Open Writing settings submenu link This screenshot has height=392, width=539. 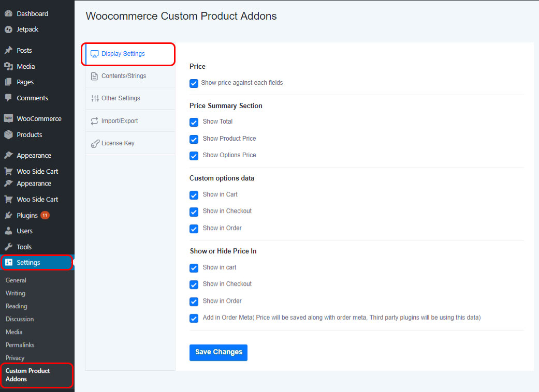[16, 294]
